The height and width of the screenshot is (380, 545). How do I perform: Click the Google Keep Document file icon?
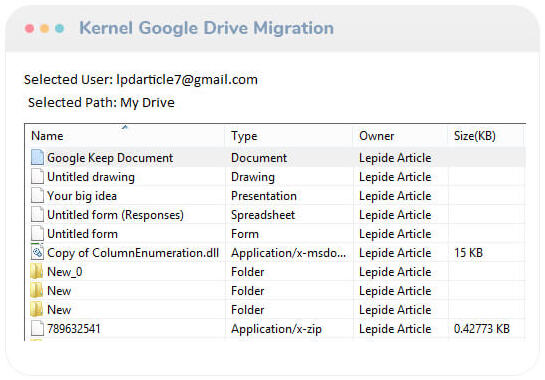37,157
